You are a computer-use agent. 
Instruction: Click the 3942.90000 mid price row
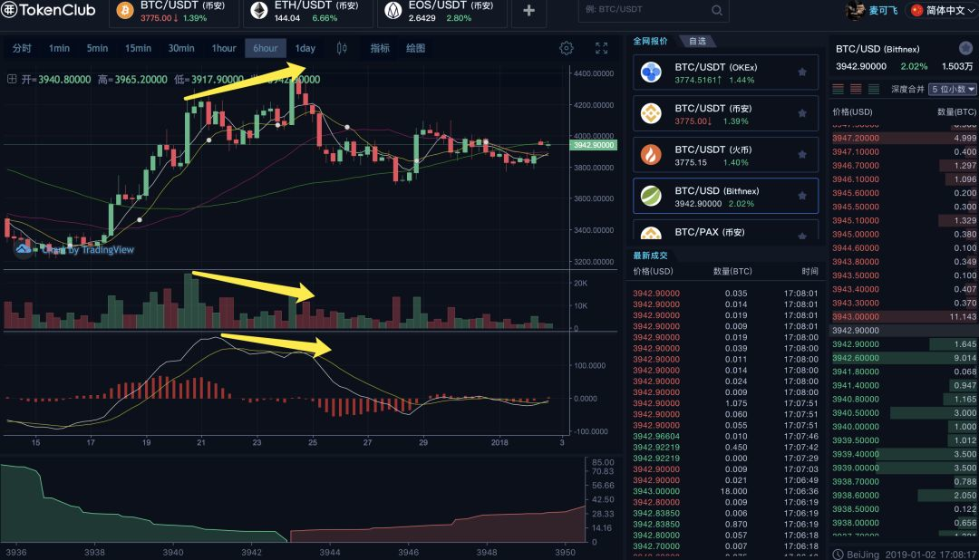(904, 330)
